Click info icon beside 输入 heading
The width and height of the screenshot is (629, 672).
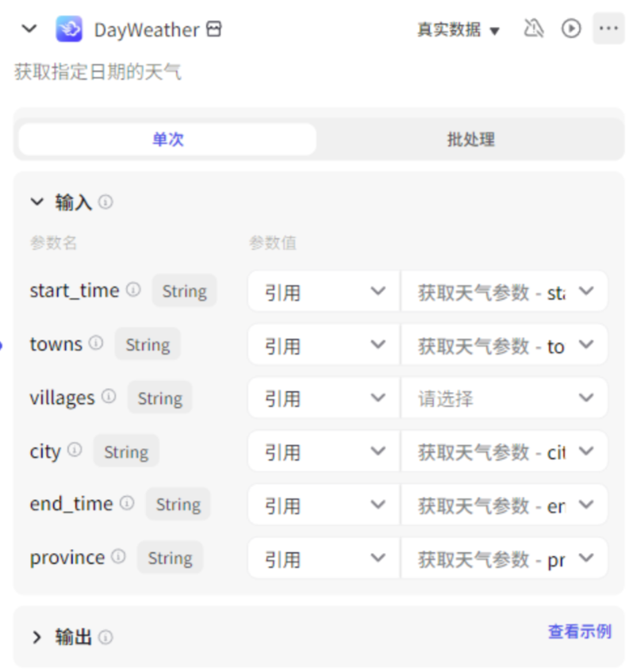(x=105, y=202)
